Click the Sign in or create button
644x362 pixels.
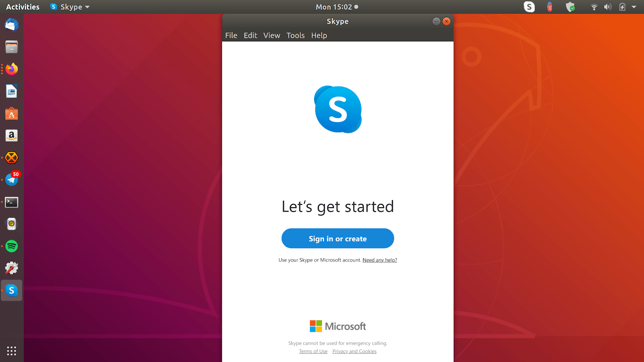tap(338, 239)
